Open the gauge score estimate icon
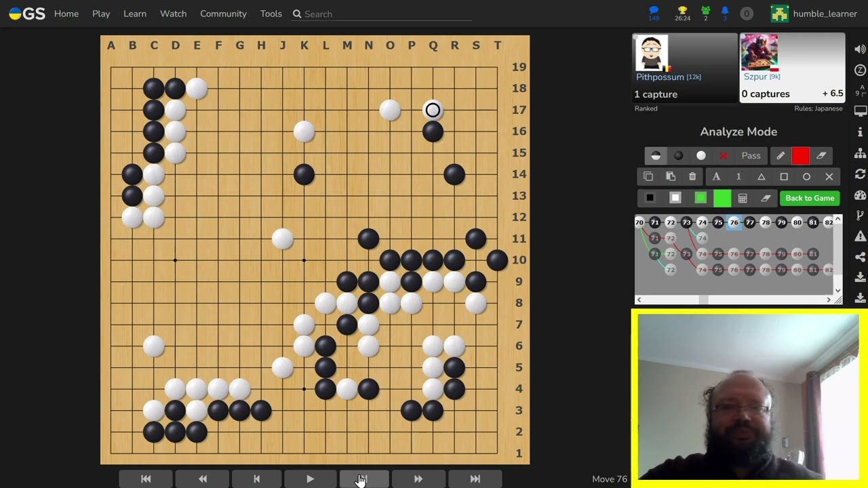The height and width of the screenshot is (488, 868). click(861, 195)
